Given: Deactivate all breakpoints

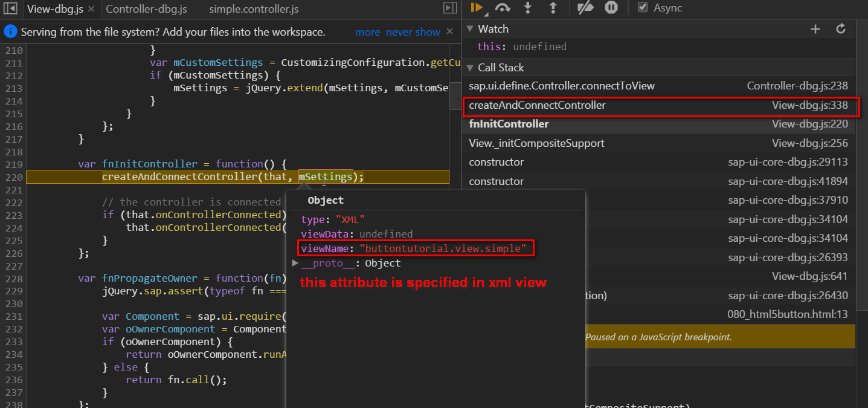Looking at the screenshot, I should (x=586, y=8).
